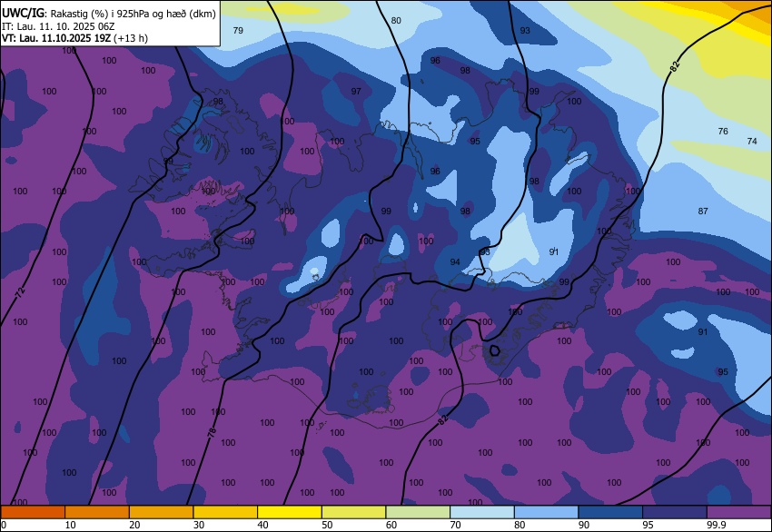Click the humidity value "79" on the map

pos(238,31)
